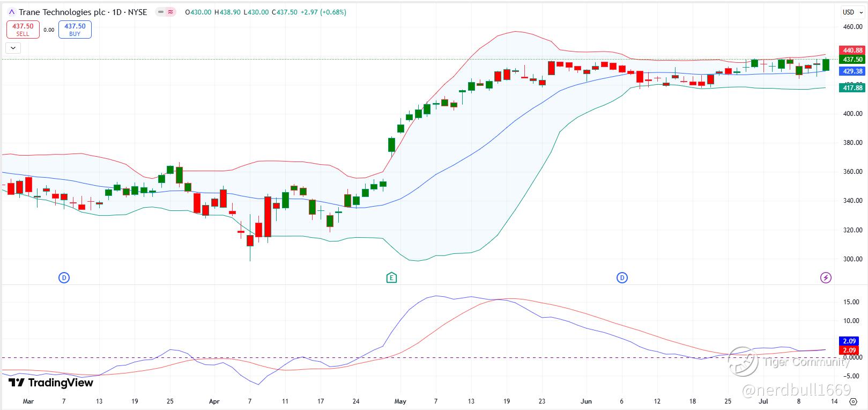868x410 pixels.
Task: Select the blue 429.38 basis price label
Action: coord(852,71)
